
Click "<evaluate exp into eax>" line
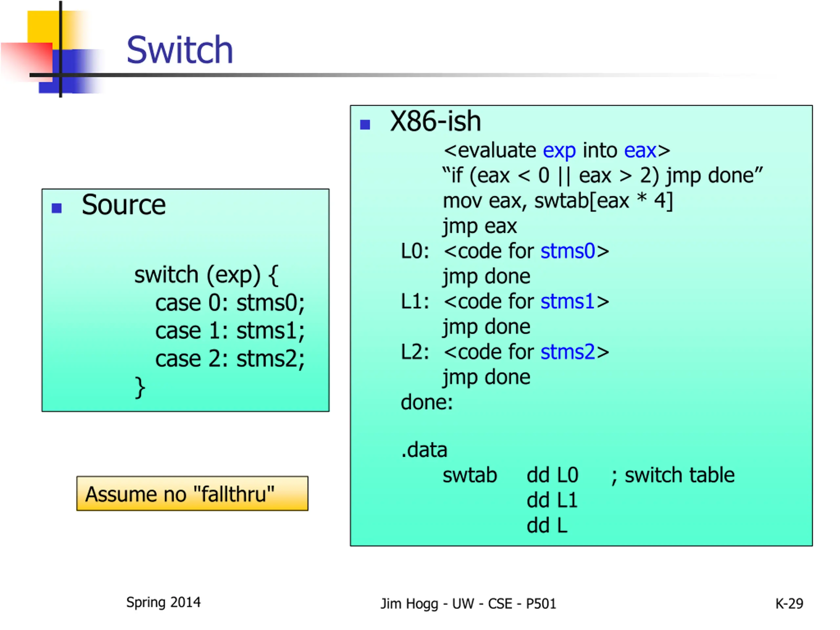(557, 151)
